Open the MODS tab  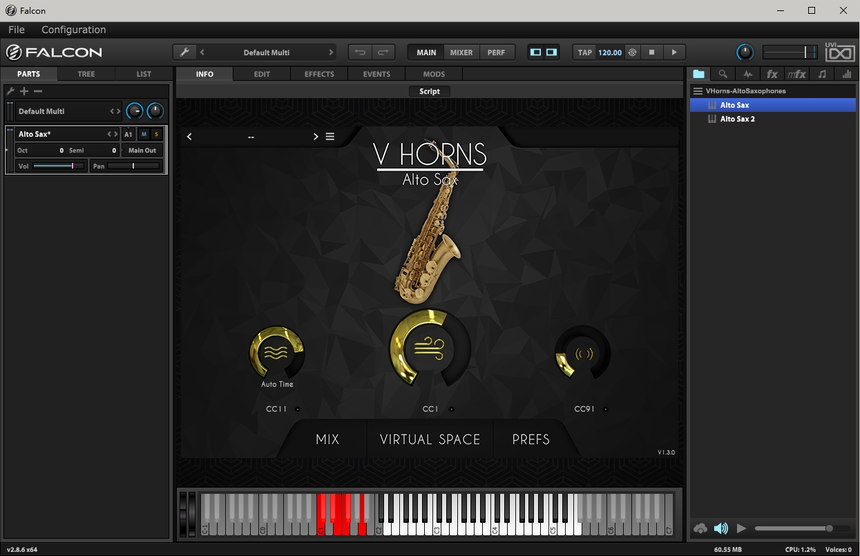click(x=434, y=73)
